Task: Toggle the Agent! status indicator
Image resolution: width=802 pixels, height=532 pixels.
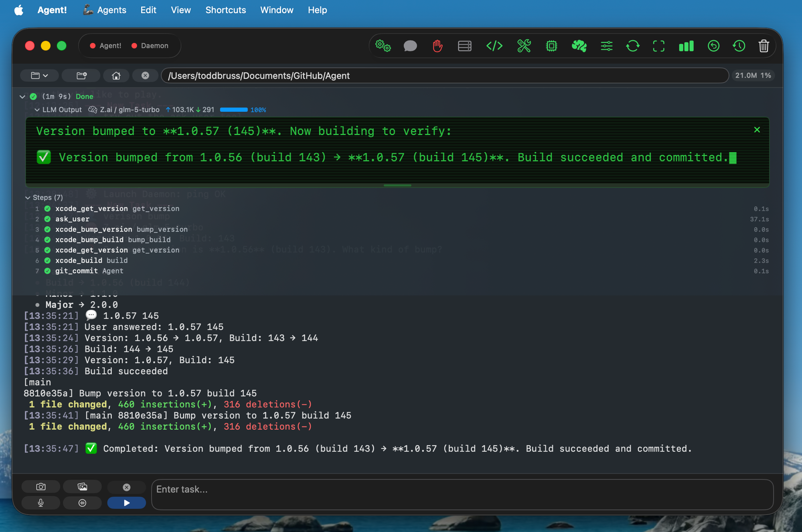Action: click(105, 46)
